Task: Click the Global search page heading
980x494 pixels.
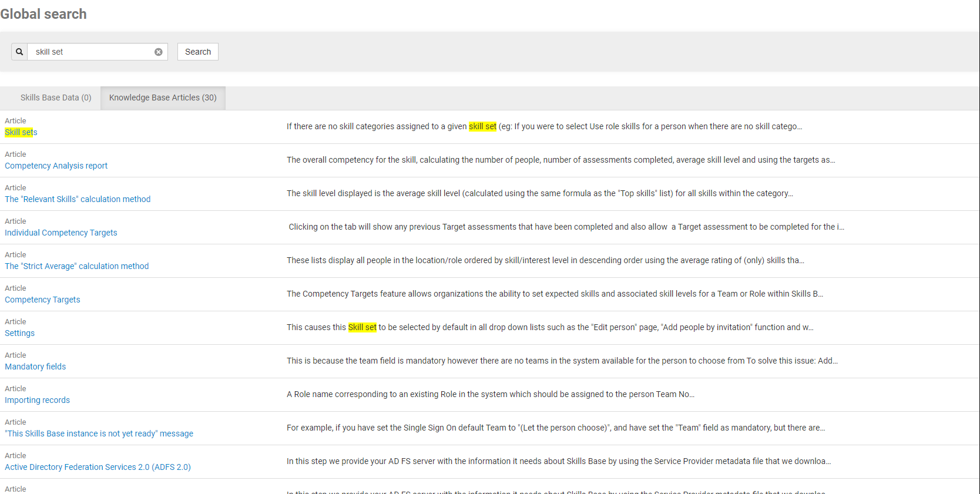Action: pyautogui.click(x=43, y=14)
